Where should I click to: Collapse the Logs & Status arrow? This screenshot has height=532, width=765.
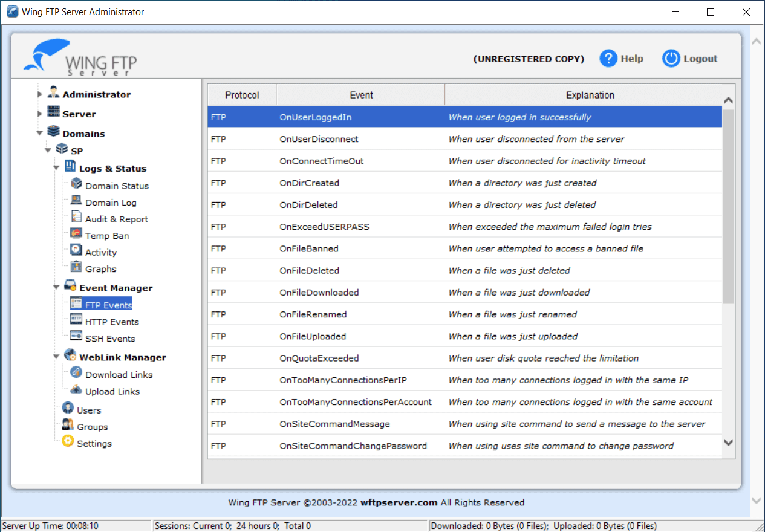(57, 169)
